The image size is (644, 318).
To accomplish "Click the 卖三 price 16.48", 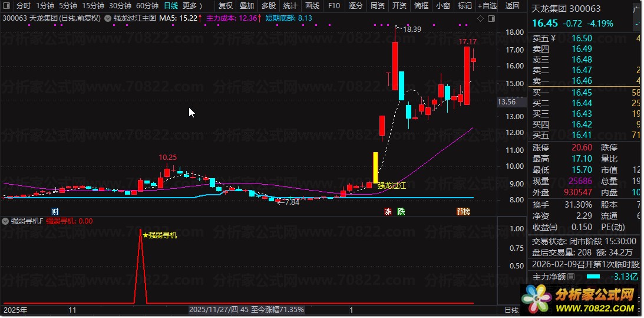I will [582, 60].
